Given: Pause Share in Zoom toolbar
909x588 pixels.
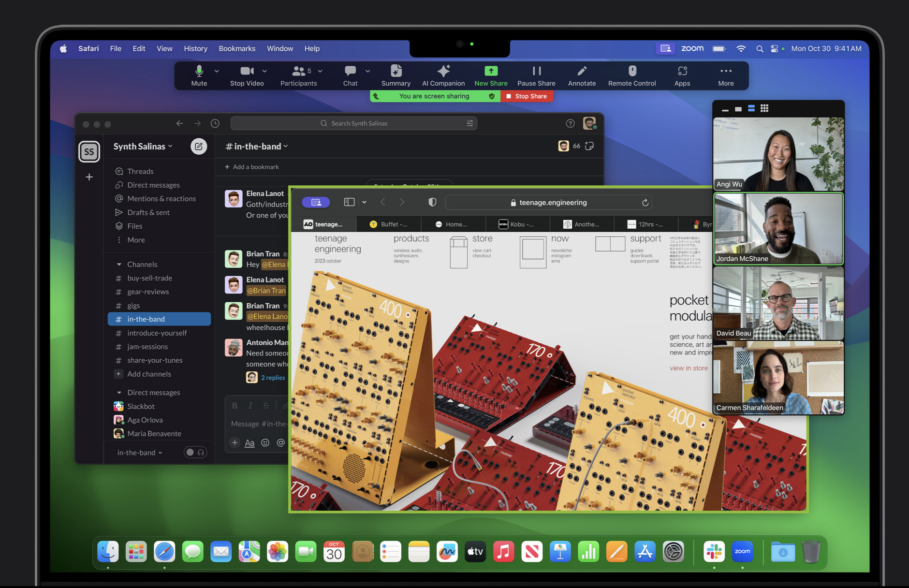Looking at the screenshot, I should 536,76.
